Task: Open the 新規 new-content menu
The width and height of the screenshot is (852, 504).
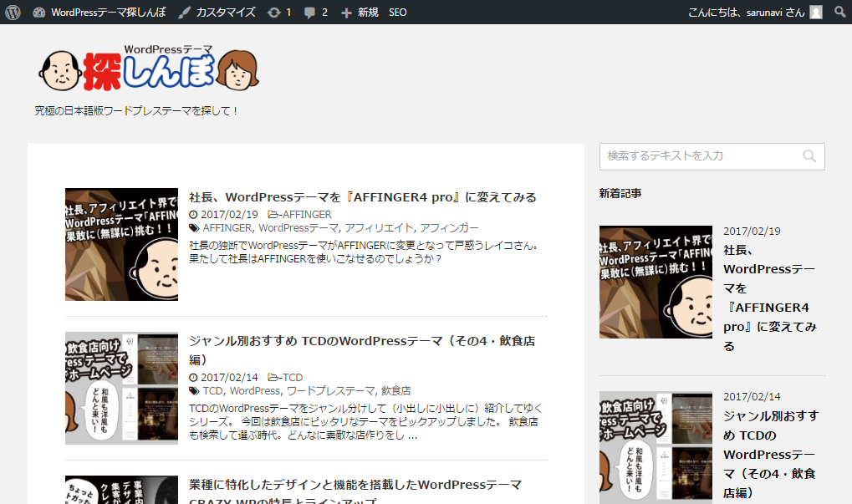Action: [360, 12]
